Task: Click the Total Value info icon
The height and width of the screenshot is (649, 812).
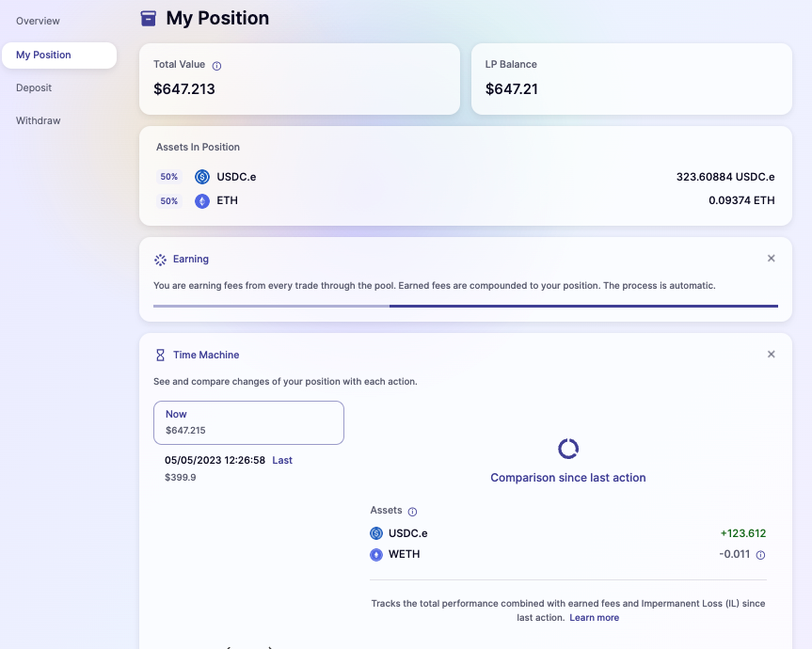Action: 216,66
